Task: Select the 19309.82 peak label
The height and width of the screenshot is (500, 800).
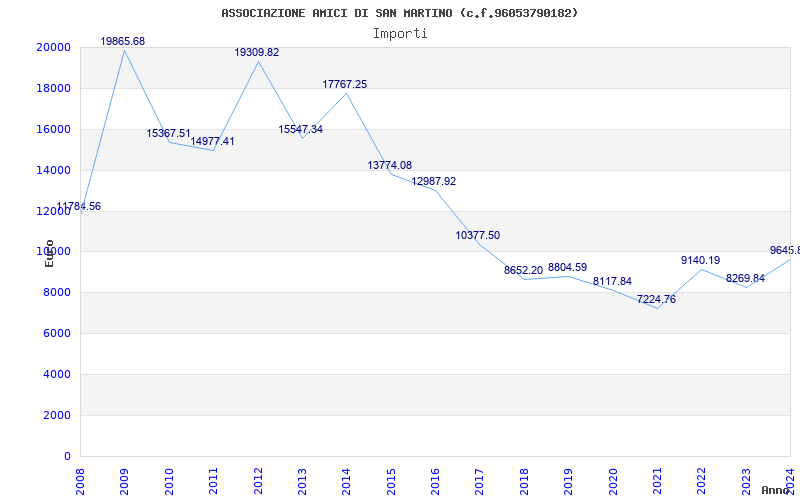Action: (x=257, y=53)
